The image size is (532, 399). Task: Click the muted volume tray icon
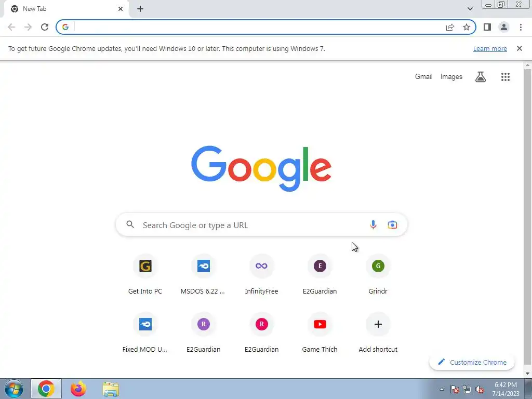click(480, 390)
